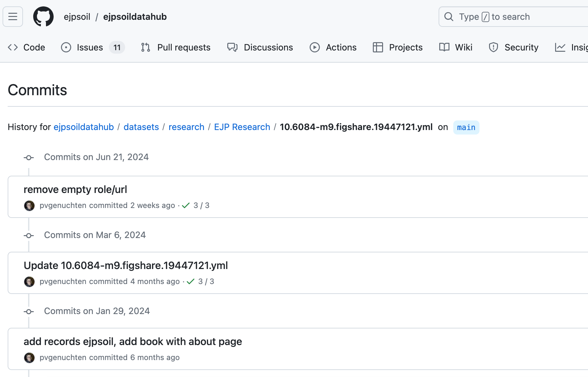Click avatar on the Jan 29 commit
The image size is (588, 377).
[29, 358]
